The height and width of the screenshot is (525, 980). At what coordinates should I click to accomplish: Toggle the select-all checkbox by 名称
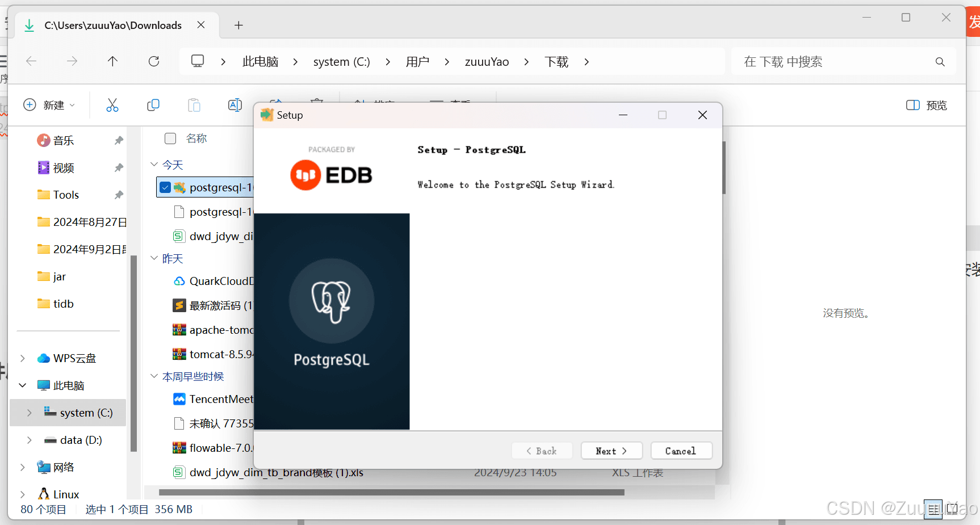[x=170, y=138]
